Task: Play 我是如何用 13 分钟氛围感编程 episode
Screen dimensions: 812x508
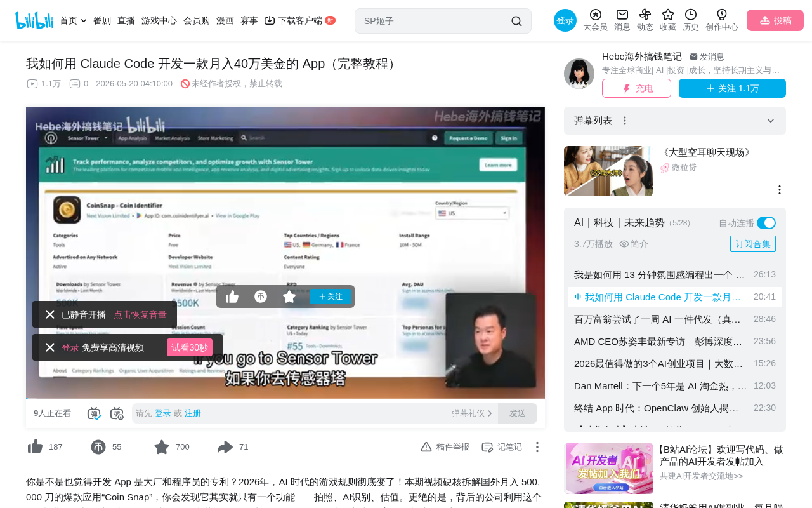Action: [675, 275]
